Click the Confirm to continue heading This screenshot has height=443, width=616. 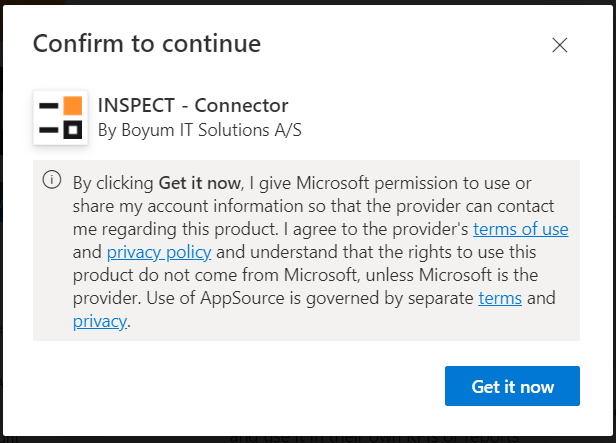[x=147, y=43]
